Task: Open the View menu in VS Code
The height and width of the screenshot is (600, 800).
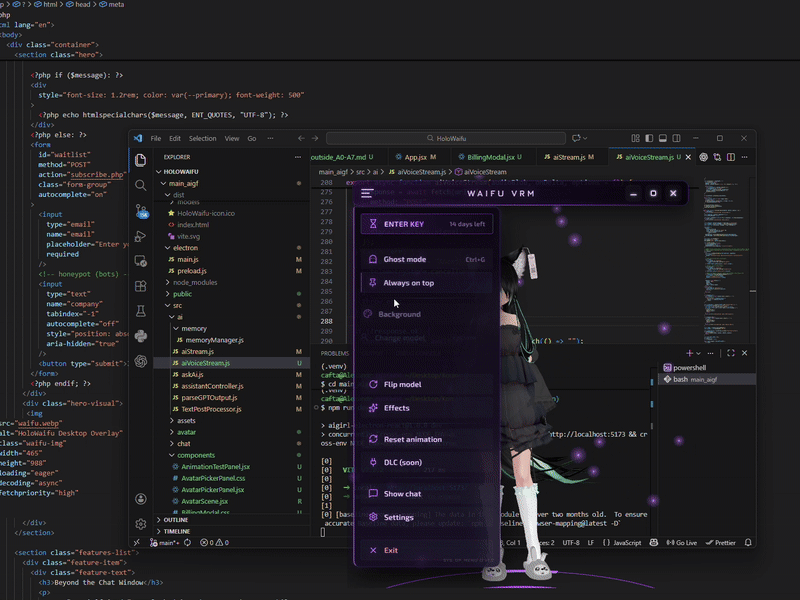Action: (231, 139)
